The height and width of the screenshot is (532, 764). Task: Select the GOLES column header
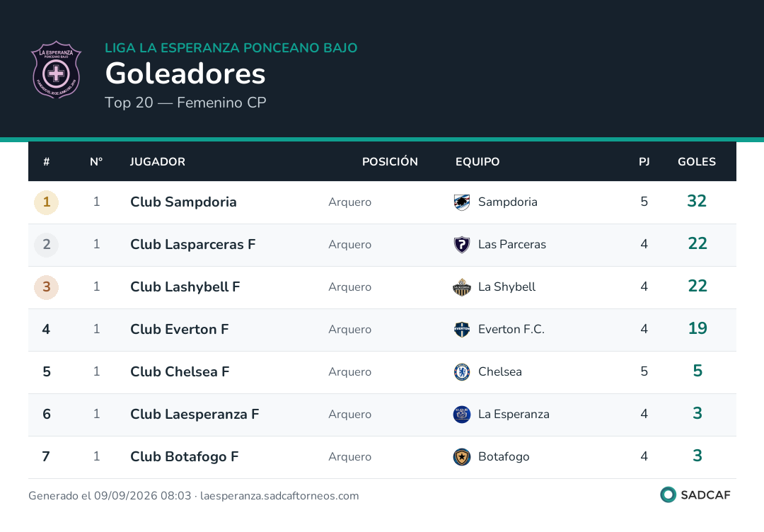point(697,162)
